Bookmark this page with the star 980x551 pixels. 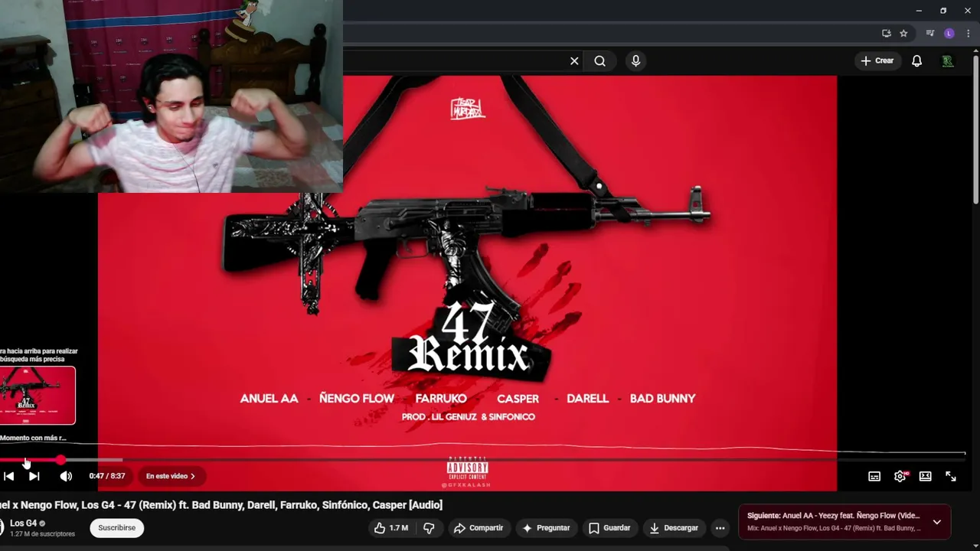click(x=903, y=34)
